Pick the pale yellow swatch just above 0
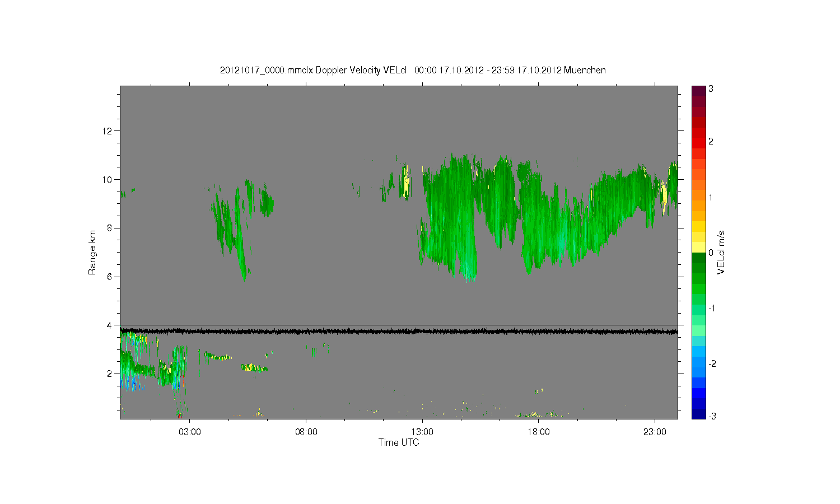The image size is (840, 504). click(x=698, y=248)
